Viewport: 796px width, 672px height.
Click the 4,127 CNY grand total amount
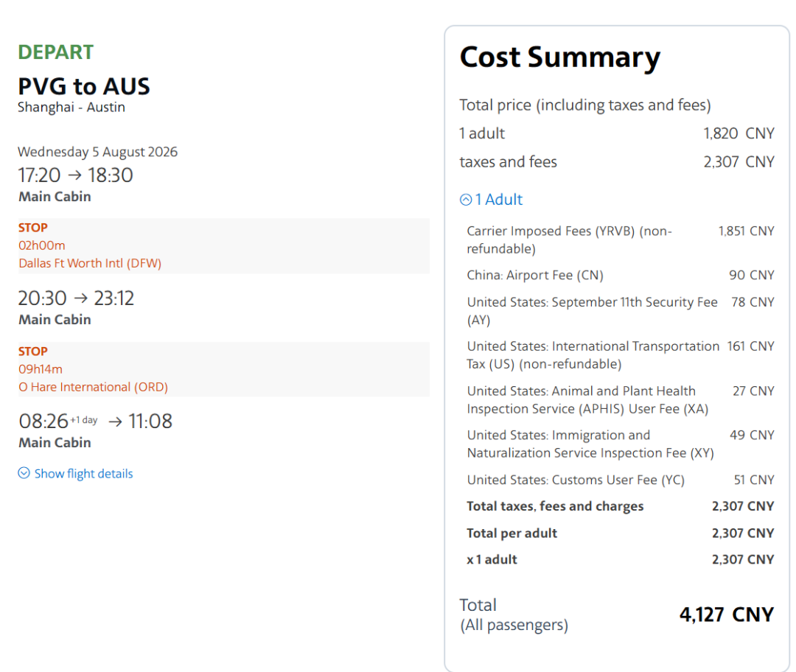coord(726,615)
